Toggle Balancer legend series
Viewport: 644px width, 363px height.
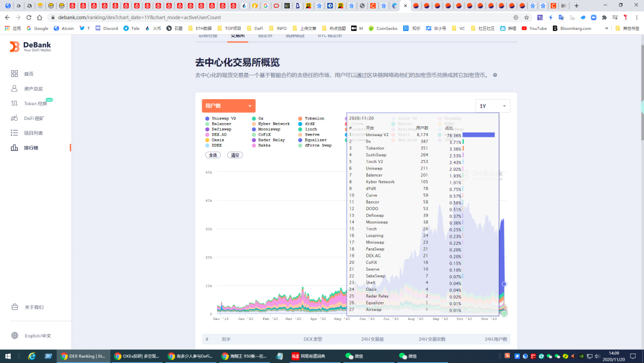[x=218, y=124]
